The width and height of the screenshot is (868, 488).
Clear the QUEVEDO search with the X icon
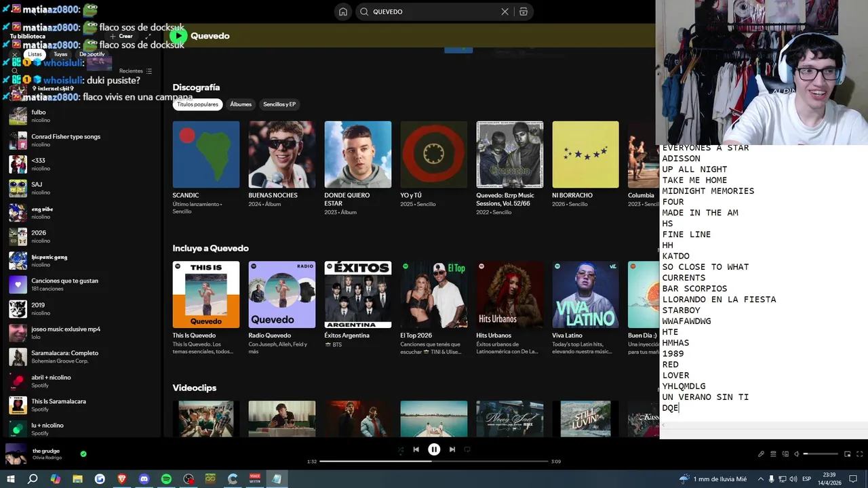coord(505,12)
